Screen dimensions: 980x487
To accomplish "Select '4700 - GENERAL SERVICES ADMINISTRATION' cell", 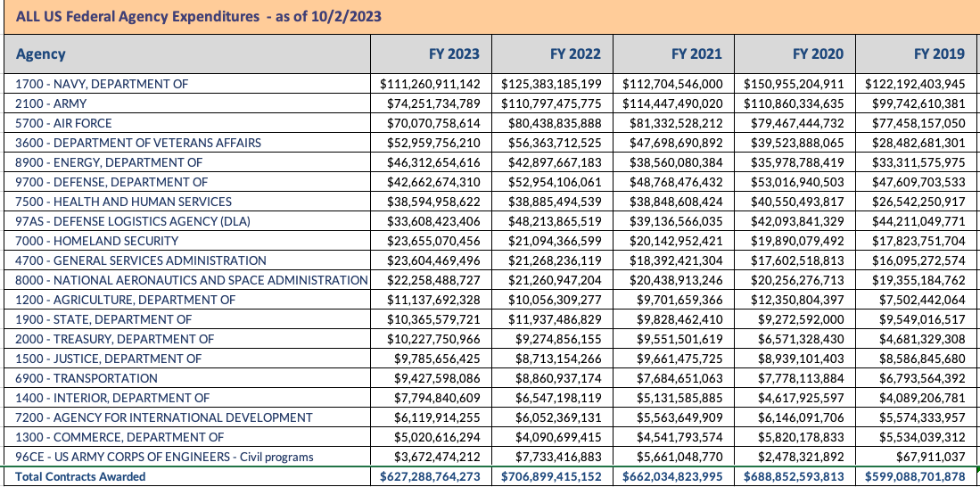I will 187,260.
